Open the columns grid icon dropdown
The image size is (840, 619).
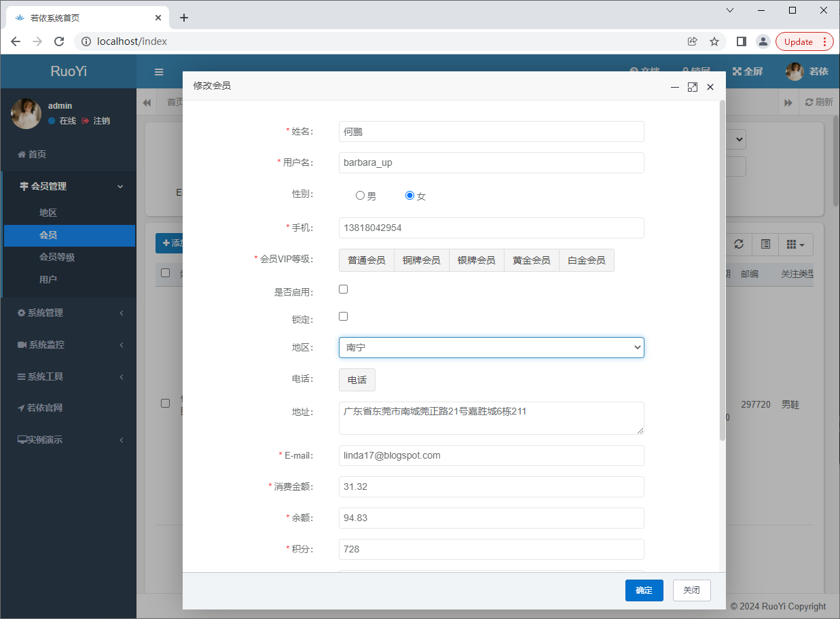point(795,244)
